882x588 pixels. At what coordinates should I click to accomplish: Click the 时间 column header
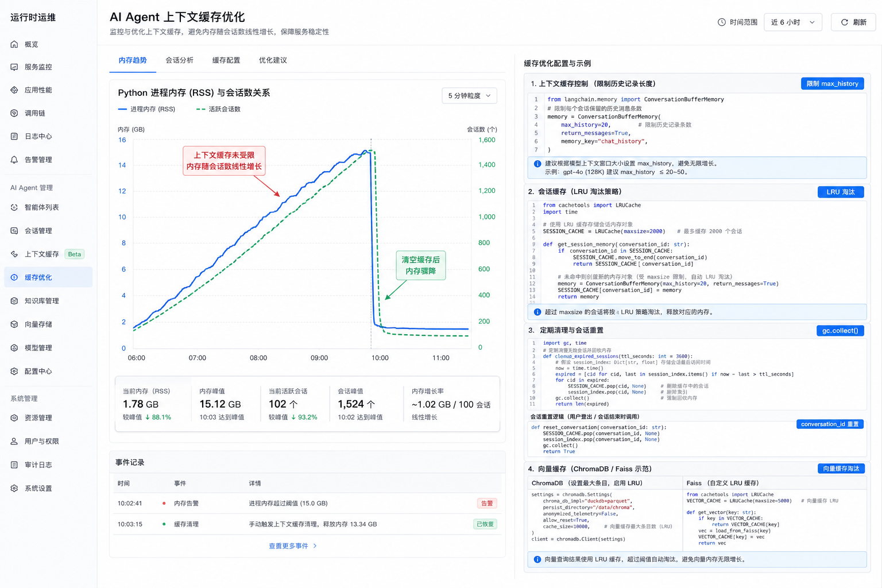(123, 483)
